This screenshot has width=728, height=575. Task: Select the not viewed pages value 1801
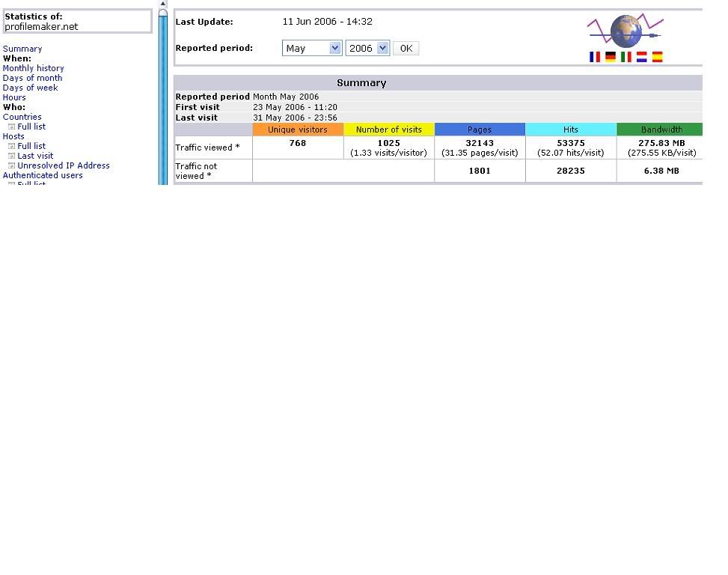tap(480, 171)
